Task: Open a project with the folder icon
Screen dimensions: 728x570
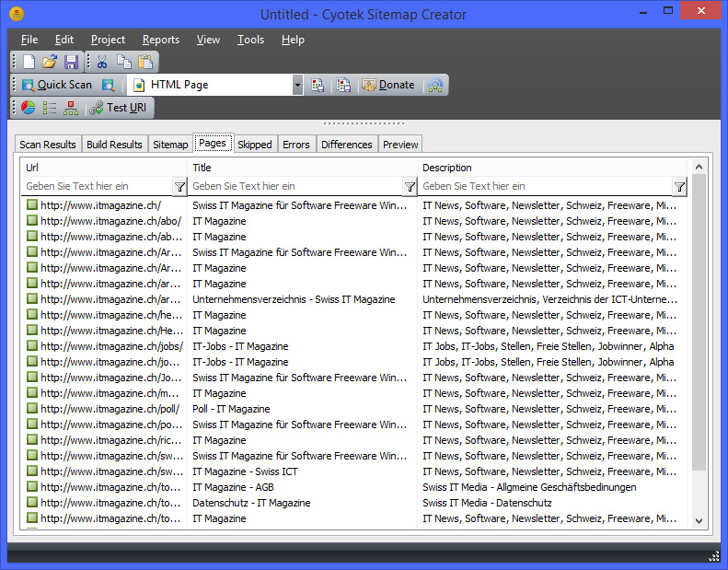Action: coord(50,62)
